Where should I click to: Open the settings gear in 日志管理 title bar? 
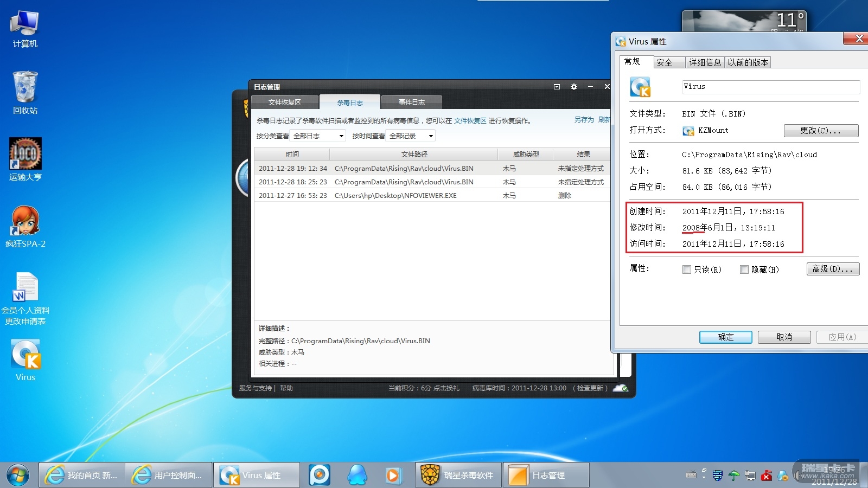pyautogui.click(x=574, y=87)
